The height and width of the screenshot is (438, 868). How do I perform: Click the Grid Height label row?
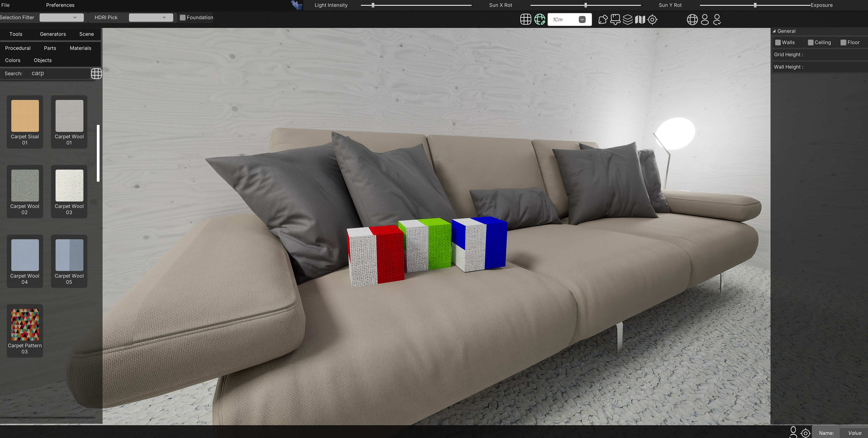(x=820, y=55)
